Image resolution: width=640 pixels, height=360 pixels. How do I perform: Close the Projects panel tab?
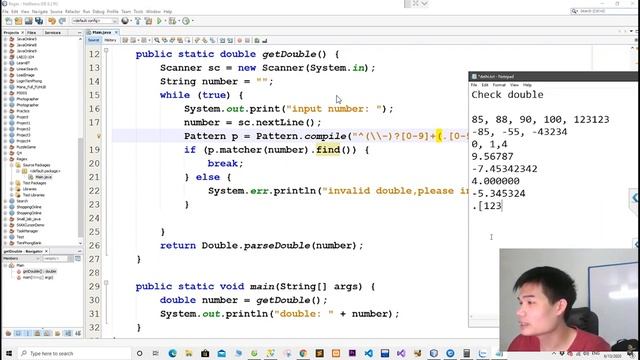pos(22,33)
